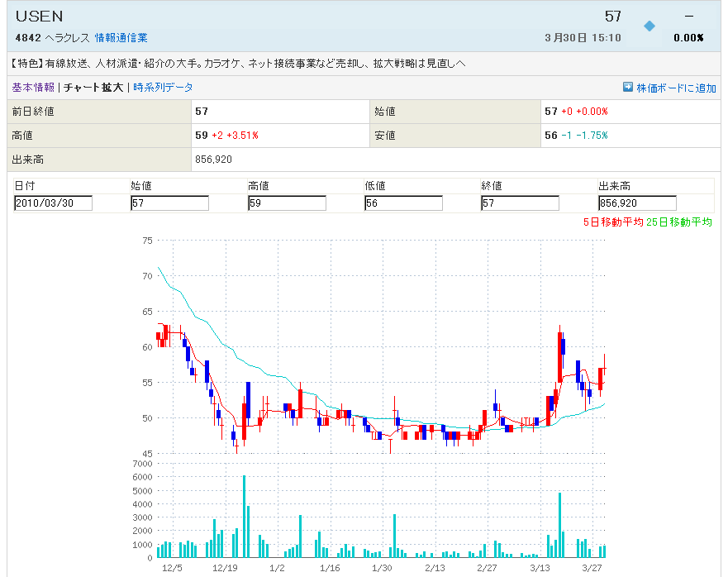Select the チャート拡大 tab
Viewport: 728px width, 577px height.
93,87
